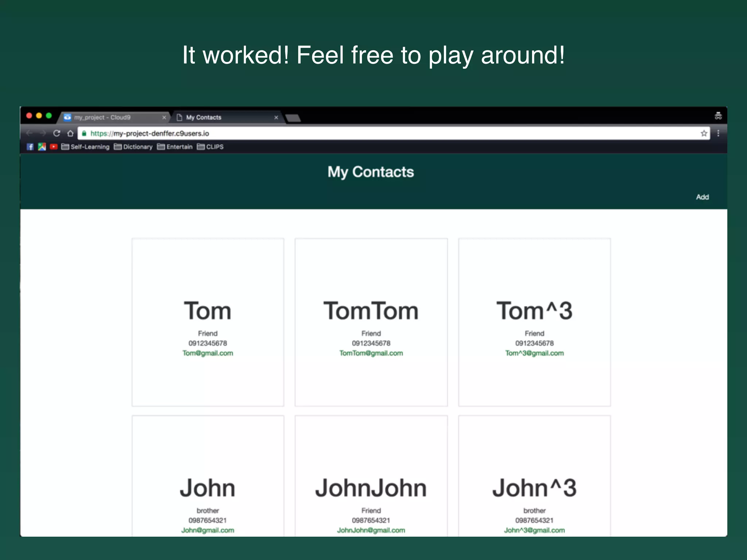Click the secure padlock icon
The image size is (747, 560).
[84, 133]
